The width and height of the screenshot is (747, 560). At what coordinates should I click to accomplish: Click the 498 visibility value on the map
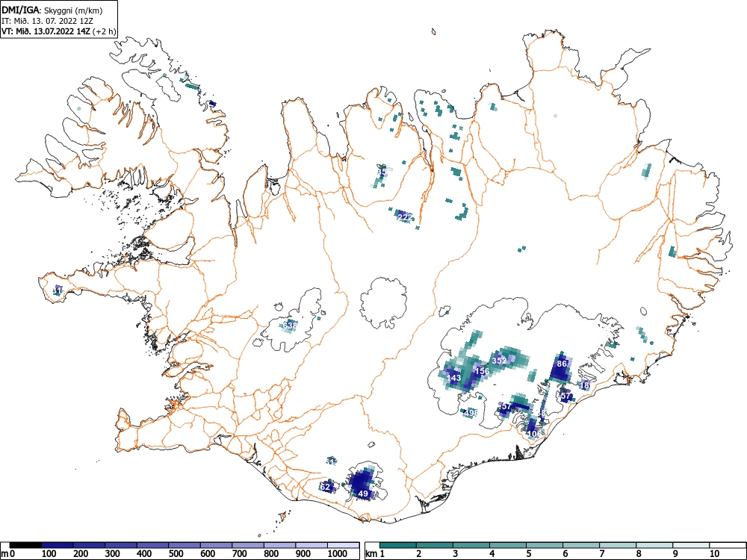470,412
